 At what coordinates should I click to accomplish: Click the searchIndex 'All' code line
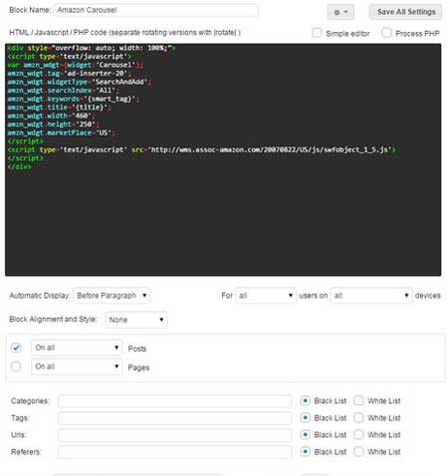tap(64, 91)
